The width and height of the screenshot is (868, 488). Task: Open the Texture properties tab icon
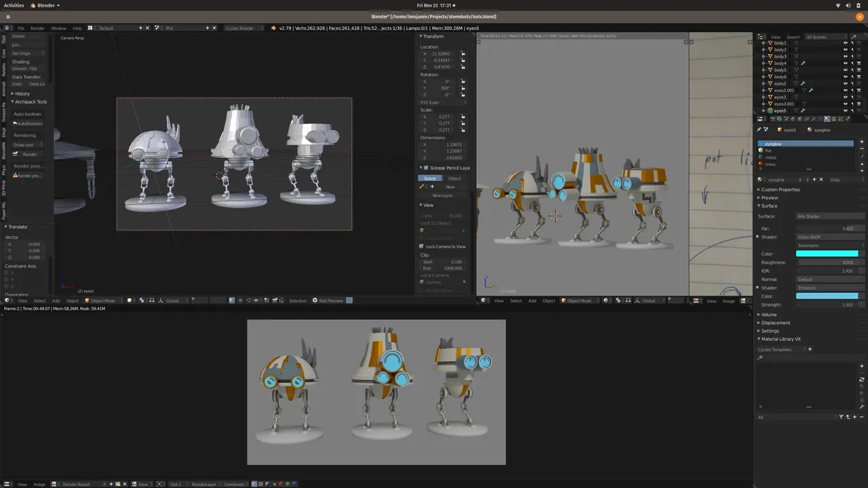[x=833, y=119]
